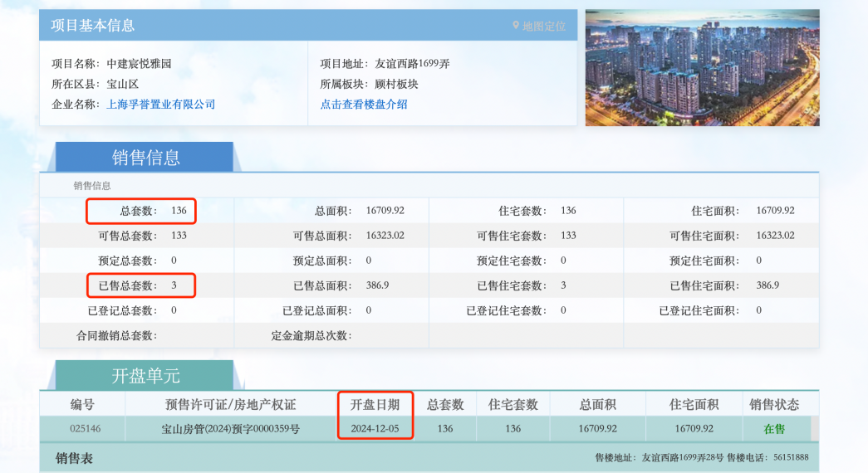Click the 在售 sales status
The height and width of the screenshot is (473, 868).
point(774,429)
